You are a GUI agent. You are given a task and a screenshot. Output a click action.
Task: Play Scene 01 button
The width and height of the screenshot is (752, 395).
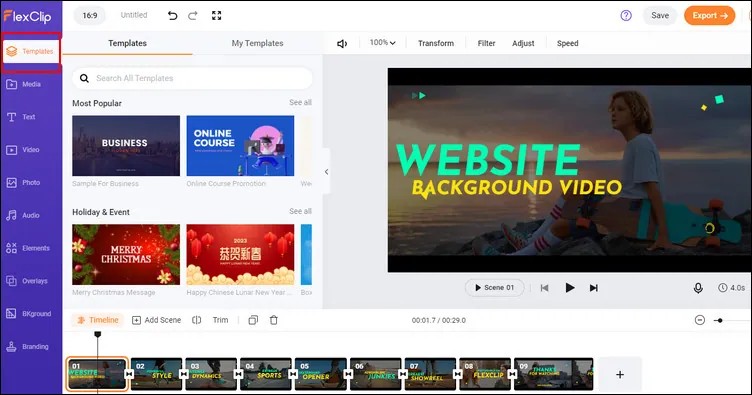(494, 288)
